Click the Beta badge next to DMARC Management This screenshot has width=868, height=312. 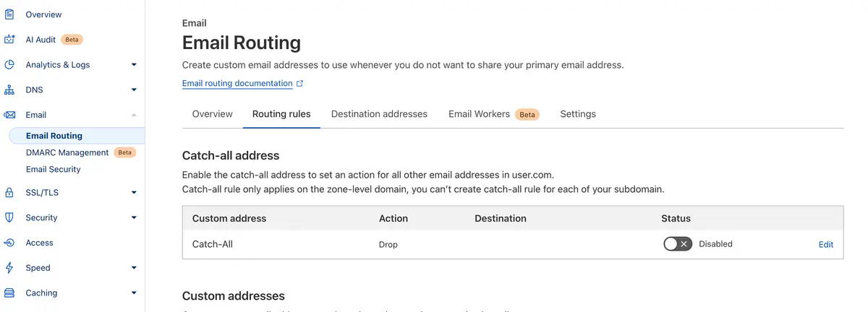pyautogui.click(x=125, y=152)
